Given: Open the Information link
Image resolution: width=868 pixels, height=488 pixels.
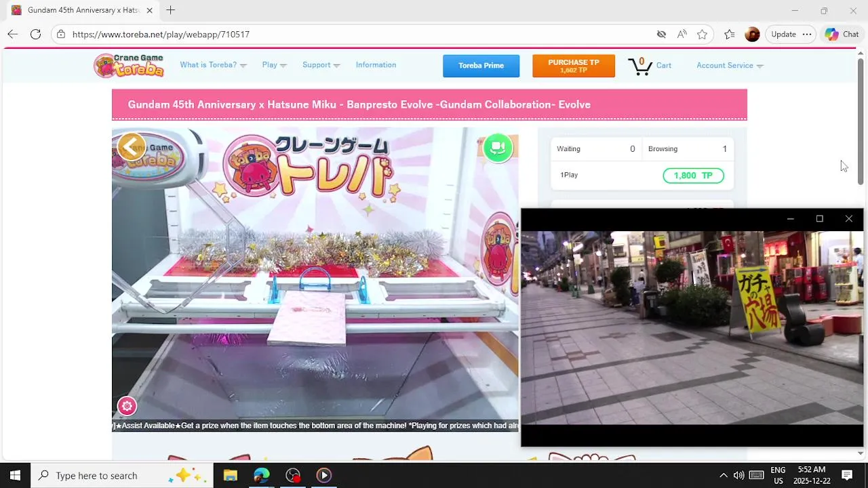Looking at the screenshot, I should pyautogui.click(x=376, y=65).
